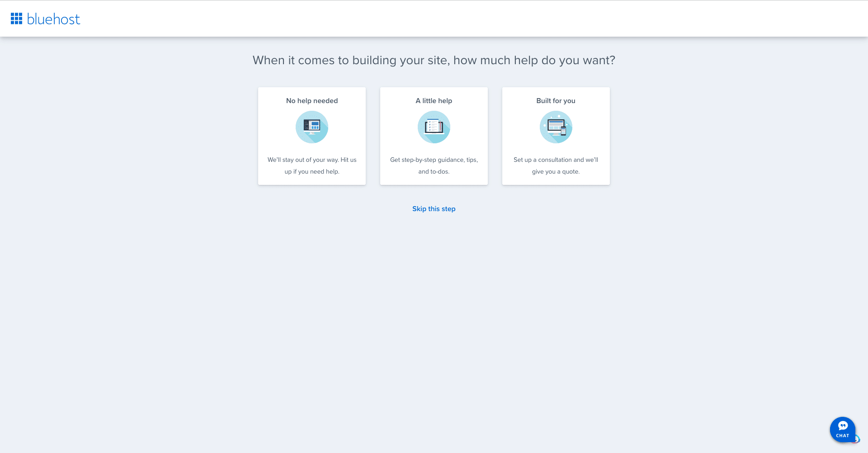
Task: Select the A little help option
Action: pyautogui.click(x=434, y=136)
